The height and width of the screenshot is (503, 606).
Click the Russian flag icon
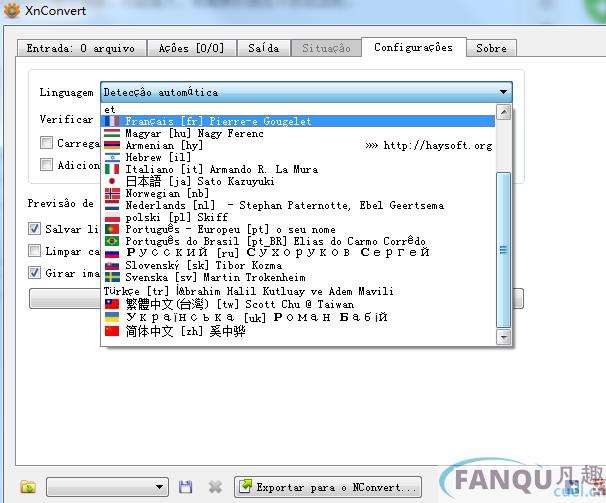click(112, 253)
